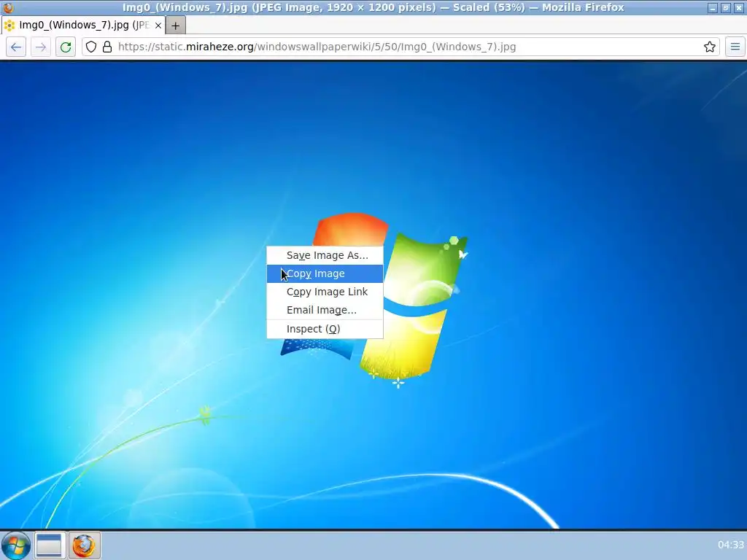Click the forward navigation arrow
The image size is (747, 560).
coord(41,47)
